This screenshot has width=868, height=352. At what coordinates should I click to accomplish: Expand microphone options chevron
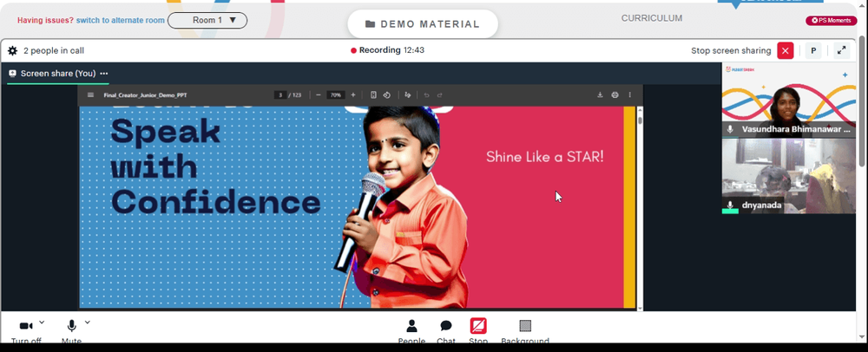[88, 323]
